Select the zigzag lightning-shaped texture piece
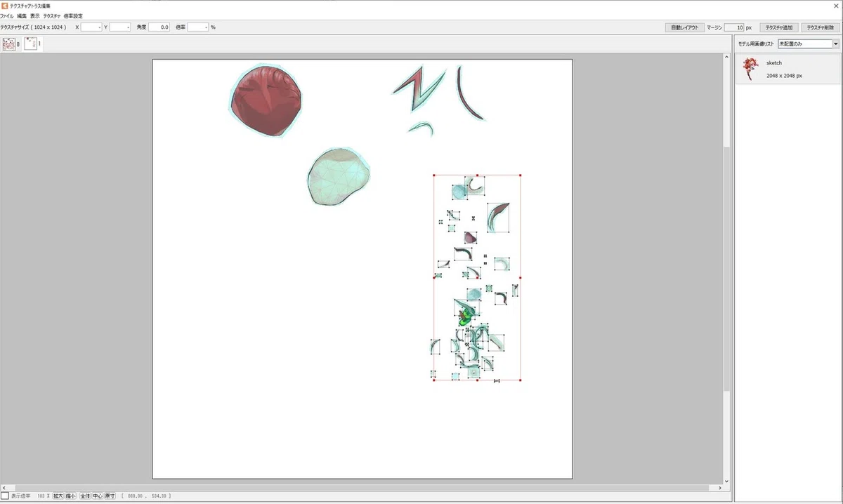Viewport: 843px width, 504px height. (419, 90)
